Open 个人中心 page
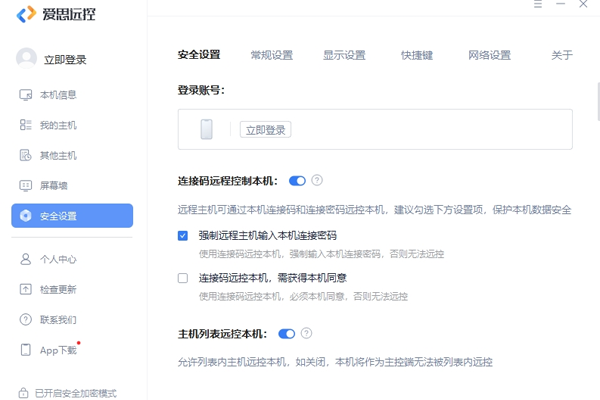Image resolution: width=600 pixels, height=400 pixels. (x=57, y=259)
